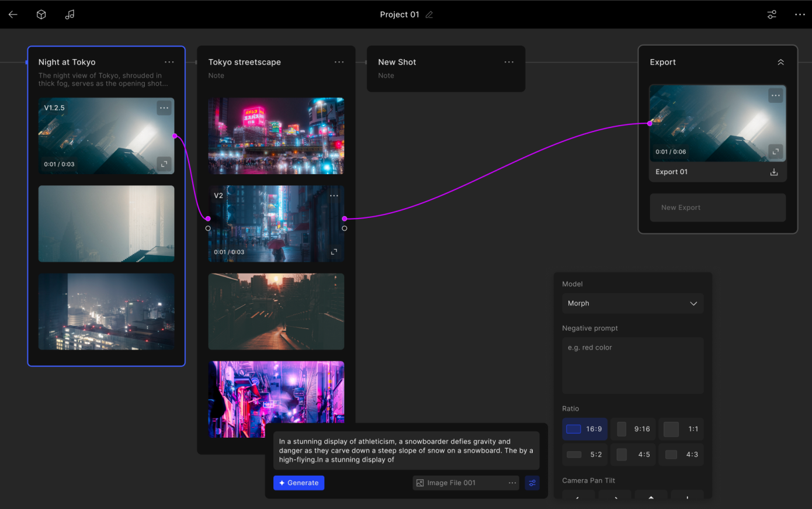This screenshot has width=812, height=509.
Task: Click the fullscreen icon on the V2 video clip
Action: [333, 251]
